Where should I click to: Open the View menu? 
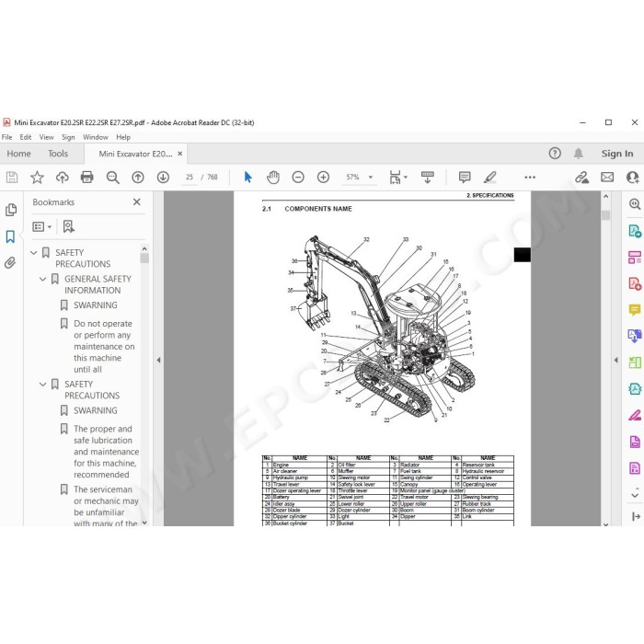(46, 137)
